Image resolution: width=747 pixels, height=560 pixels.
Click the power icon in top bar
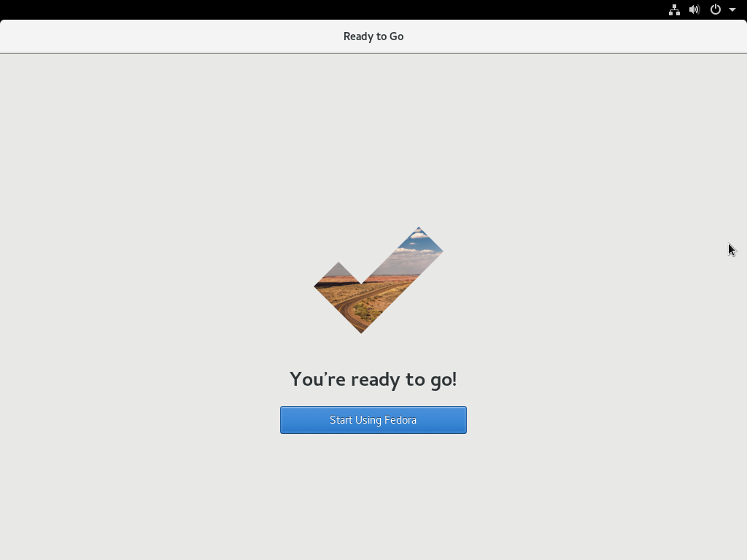click(716, 9)
